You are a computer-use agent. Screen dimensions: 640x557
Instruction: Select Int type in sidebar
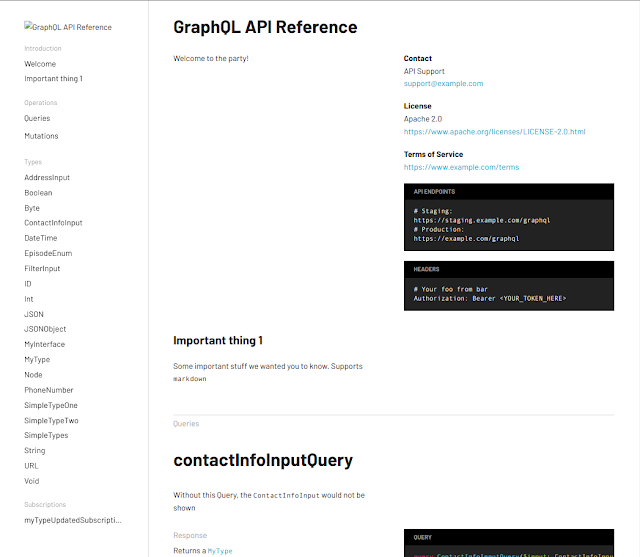[x=29, y=299]
